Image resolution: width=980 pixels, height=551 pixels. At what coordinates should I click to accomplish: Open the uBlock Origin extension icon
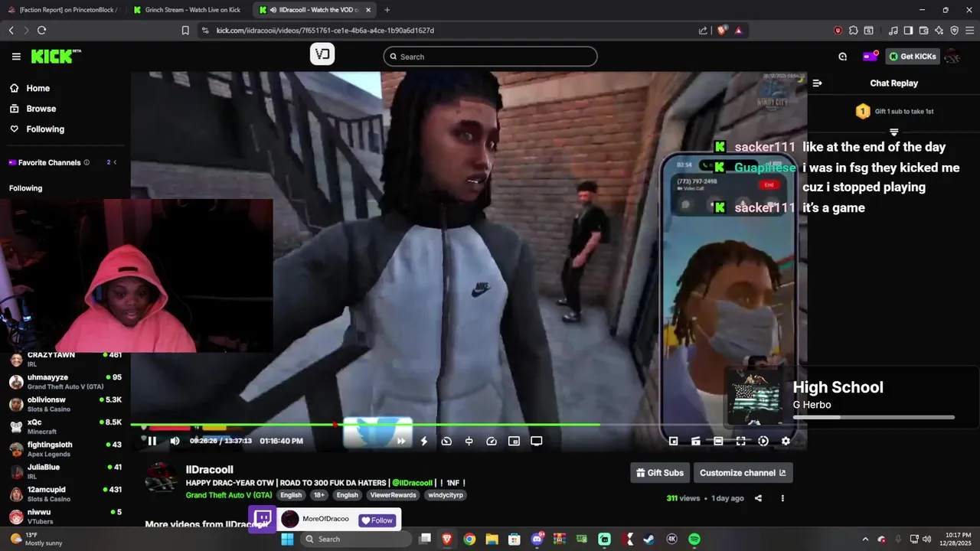click(x=838, y=31)
